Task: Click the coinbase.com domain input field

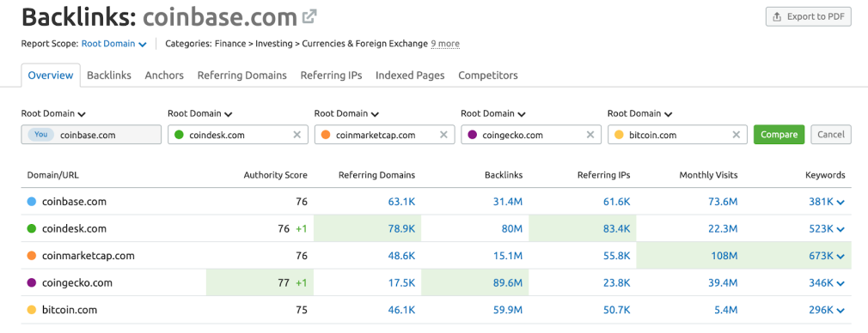Action: pos(91,135)
